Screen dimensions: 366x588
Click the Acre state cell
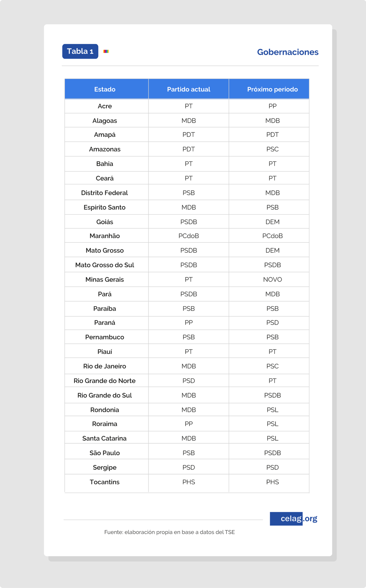(x=105, y=106)
